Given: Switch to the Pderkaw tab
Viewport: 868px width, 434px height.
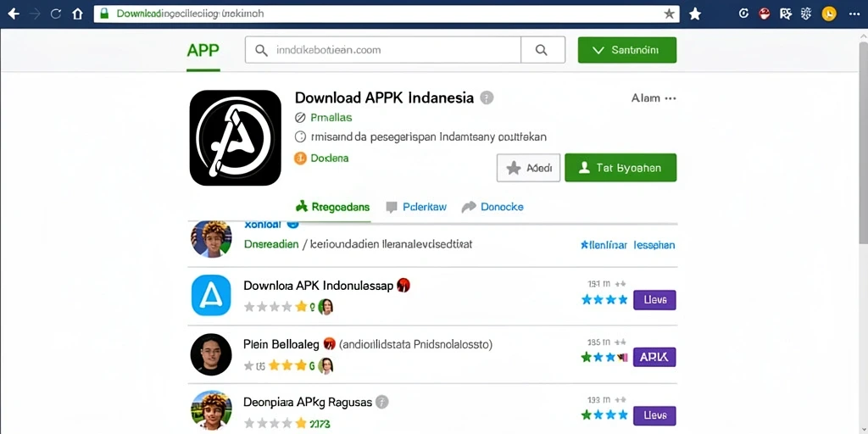Looking at the screenshot, I should (x=416, y=207).
